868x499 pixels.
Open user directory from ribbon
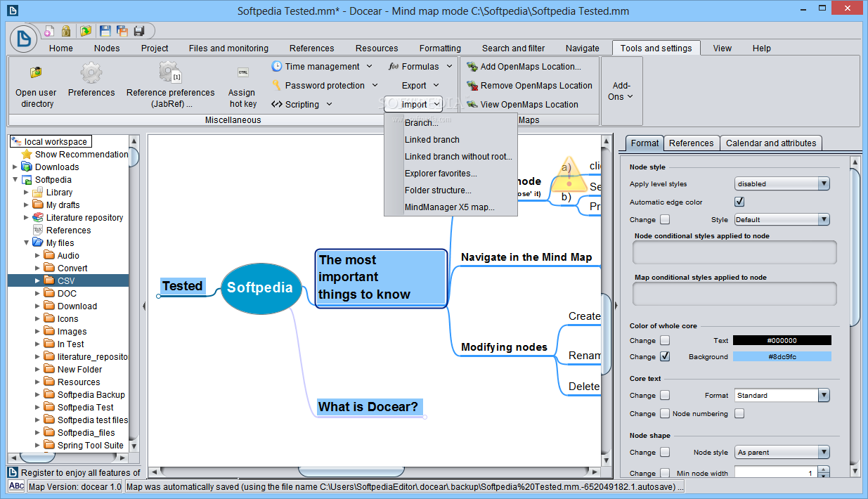tap(36, 86)
